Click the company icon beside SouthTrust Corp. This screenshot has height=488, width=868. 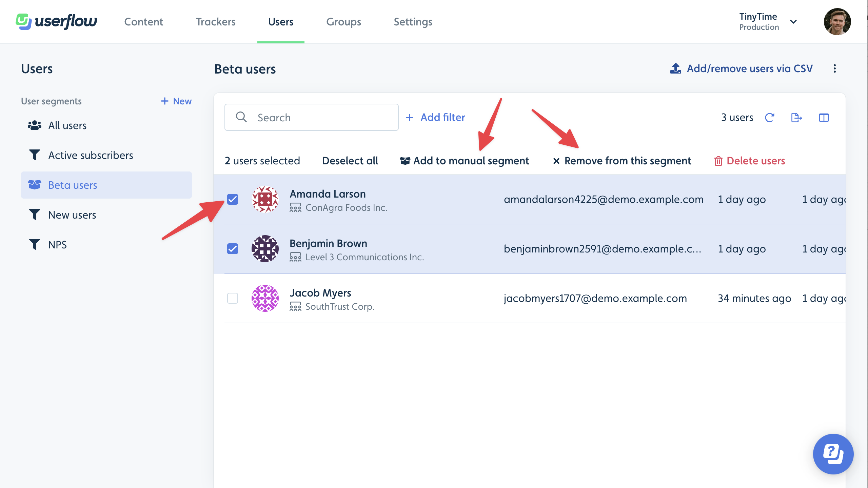pos(295,306)
